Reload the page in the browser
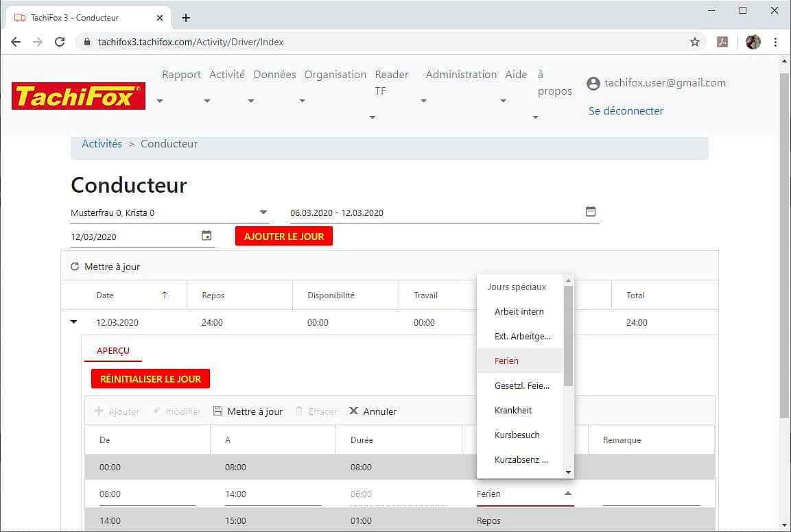791x532 pixels. [x=60, y=42]
